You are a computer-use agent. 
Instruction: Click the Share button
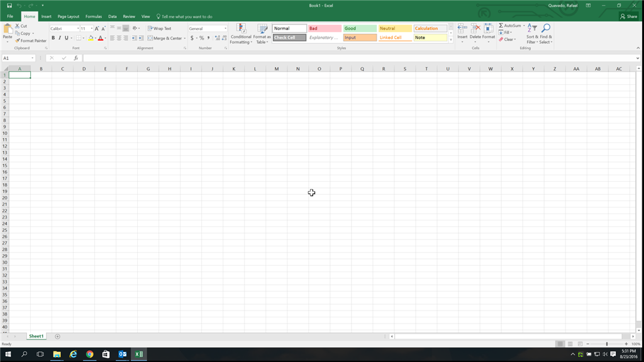pyautogui.click(x=629, y=16)
